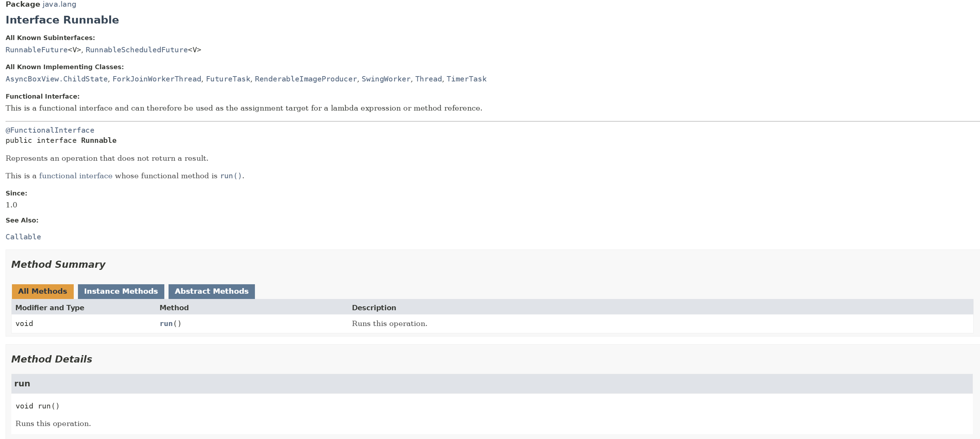Viewport: 980px width, 439px height.
Task: Click 'Runs this operation.' in the table row
Action: click(389, 324)
